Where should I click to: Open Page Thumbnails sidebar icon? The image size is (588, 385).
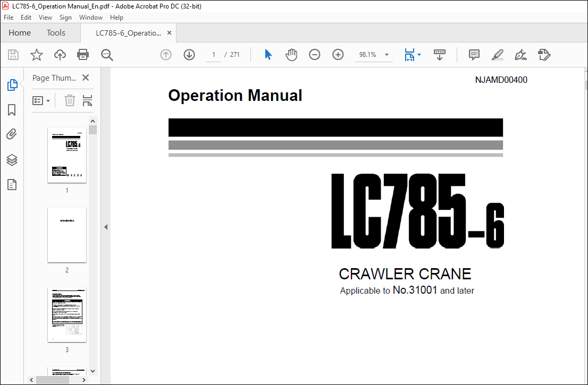pyautogui.click(x=12, y=85)
